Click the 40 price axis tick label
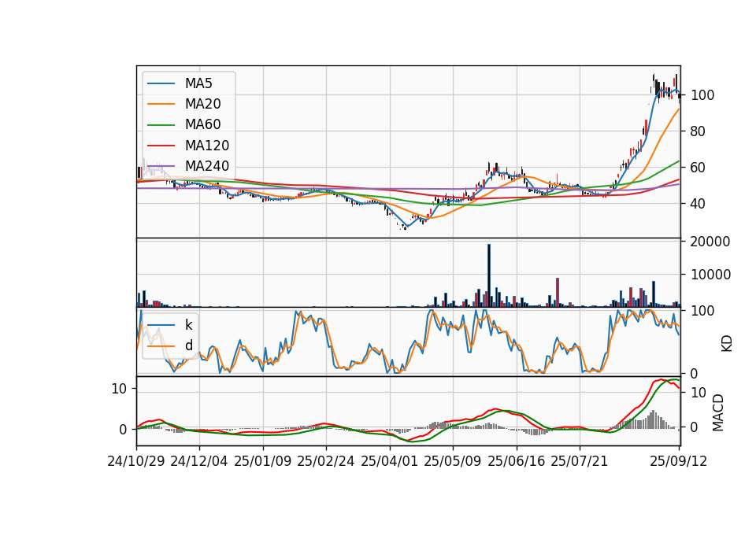This screenshot has height=543, width=756. [698, 204]
